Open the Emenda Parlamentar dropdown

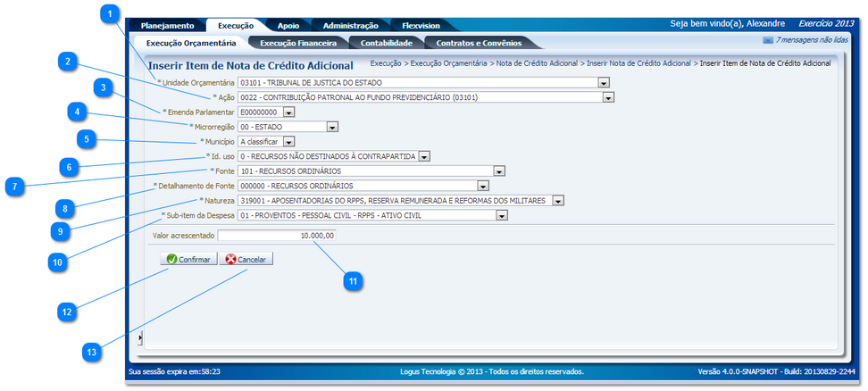click(286, 112)
